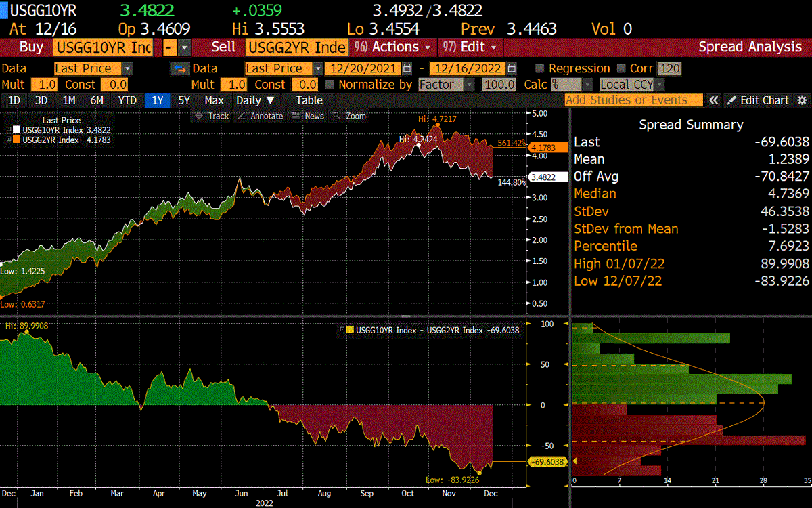Open the 96) Actions menu
The width and height of the screenshot is (812, 508).
pyautogui.click(x=392, y=47)
